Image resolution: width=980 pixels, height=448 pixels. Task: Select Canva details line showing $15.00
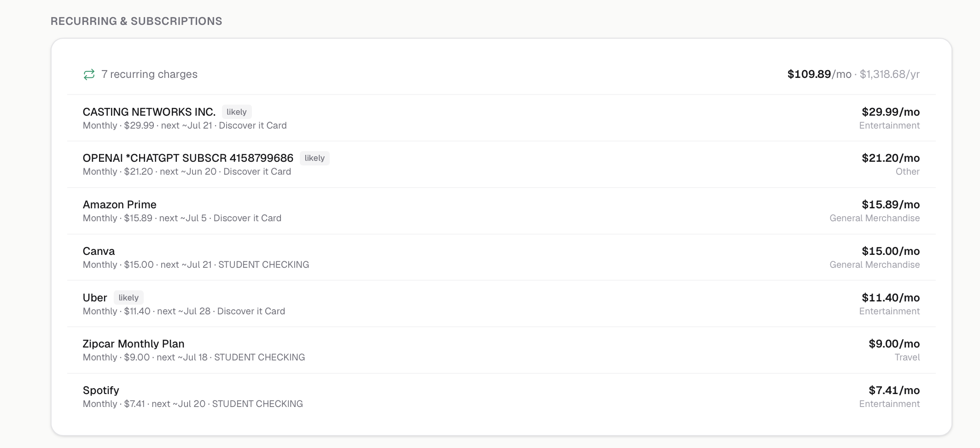pos(196,265)
